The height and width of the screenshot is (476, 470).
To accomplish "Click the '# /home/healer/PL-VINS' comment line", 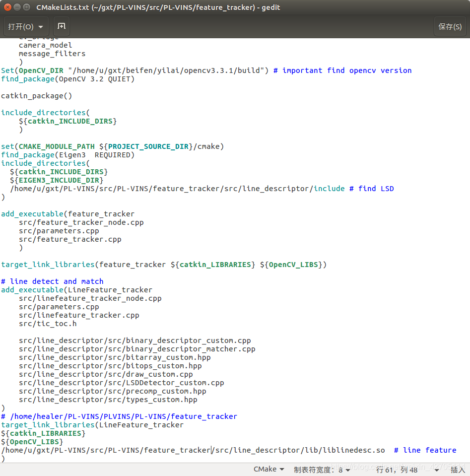I will [x=119, y=416].
